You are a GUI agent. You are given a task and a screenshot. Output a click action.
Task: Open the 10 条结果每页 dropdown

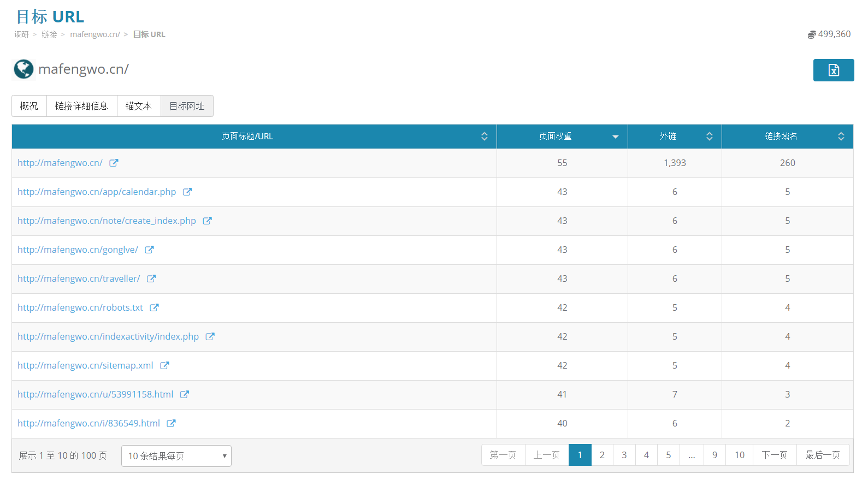pyautogui.click(x=176, y=456)
